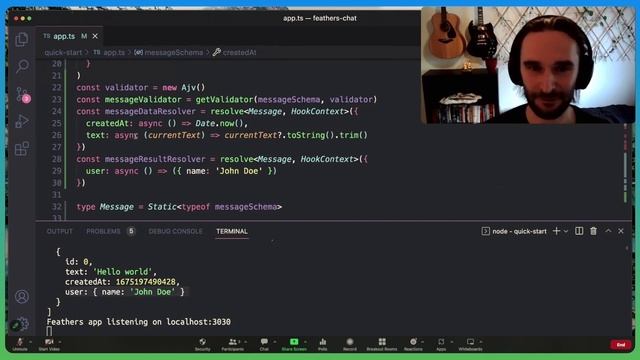The image size is (640, 360).
Task: Open video options arrow beside Start Video
Action: click(60, 342)
